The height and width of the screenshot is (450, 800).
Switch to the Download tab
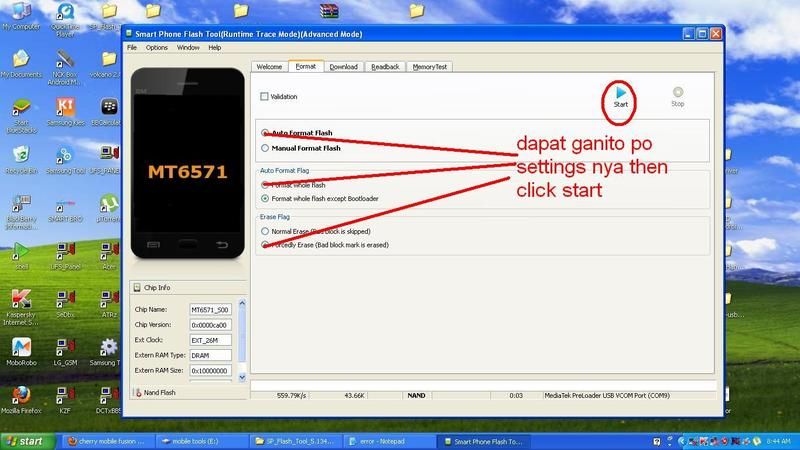(343, 67)
